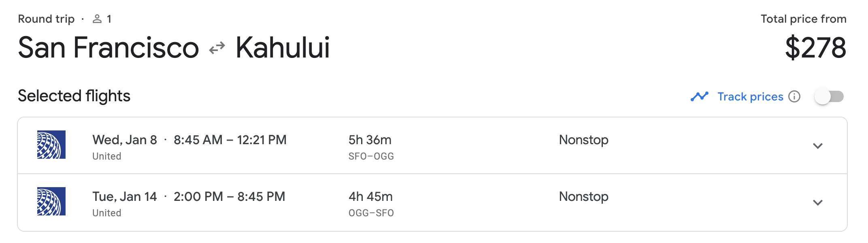Screen dimensions: 868x243
Task: Click the trend line icon beside Track prices
Action: (x=699, y=96)
